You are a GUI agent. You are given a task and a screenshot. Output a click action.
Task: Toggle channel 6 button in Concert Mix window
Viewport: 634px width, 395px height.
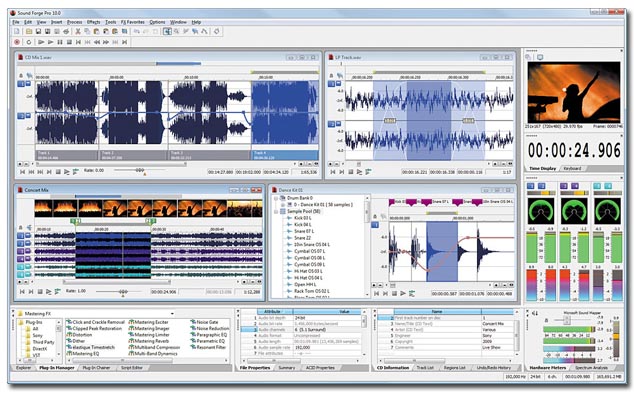(21, 275)
